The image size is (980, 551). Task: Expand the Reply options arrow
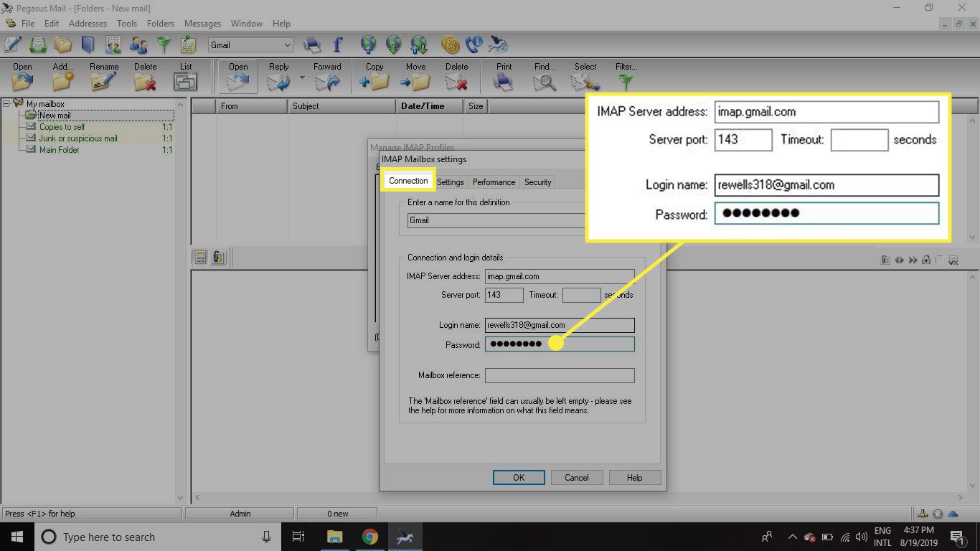pos(302,77)
